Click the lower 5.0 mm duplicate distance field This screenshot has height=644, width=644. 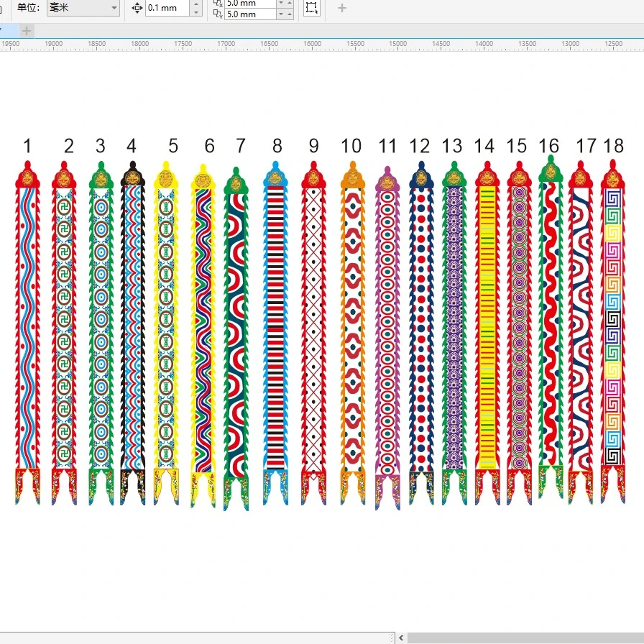coord(249,14)
